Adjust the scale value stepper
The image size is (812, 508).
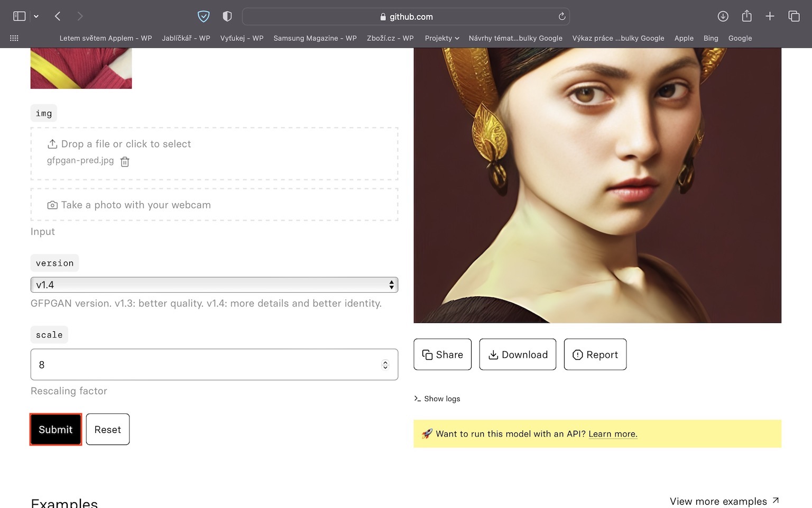pos(385,365)
